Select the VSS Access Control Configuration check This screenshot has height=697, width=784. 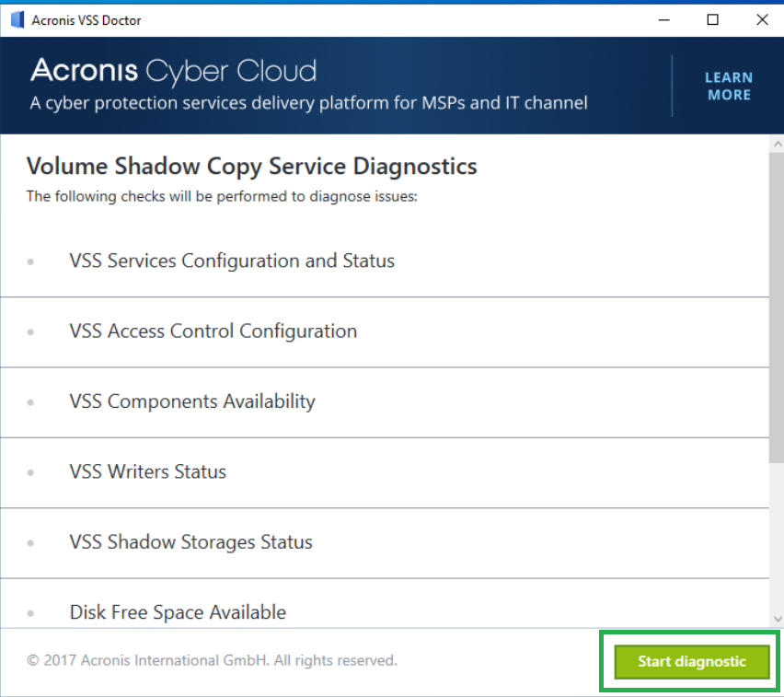tap(213, 331)
